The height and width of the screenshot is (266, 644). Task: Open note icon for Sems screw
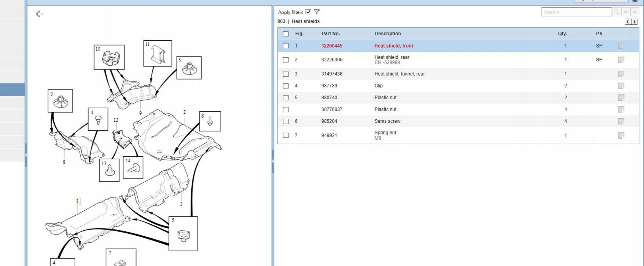tap(621, 121)
